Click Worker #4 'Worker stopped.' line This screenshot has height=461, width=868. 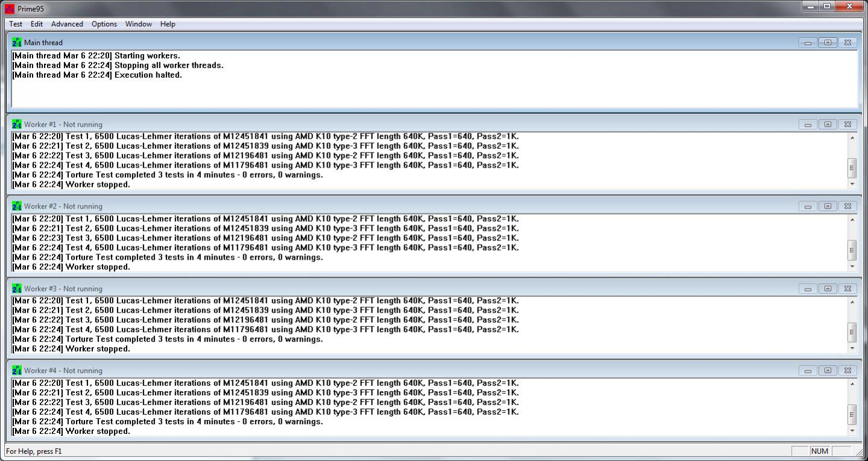pos(71,431)
